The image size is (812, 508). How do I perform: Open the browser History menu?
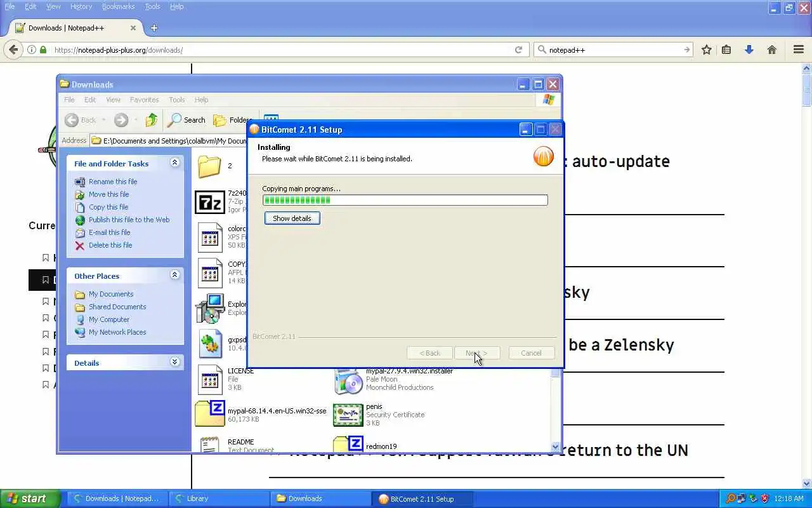(x=81, y=6)
